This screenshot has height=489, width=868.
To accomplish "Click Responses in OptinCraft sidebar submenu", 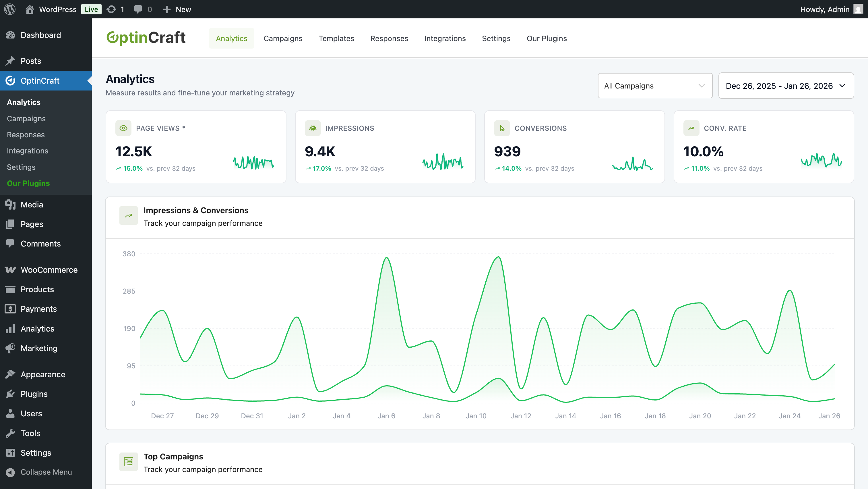I will pyautogui.click(x=26, y=134).
